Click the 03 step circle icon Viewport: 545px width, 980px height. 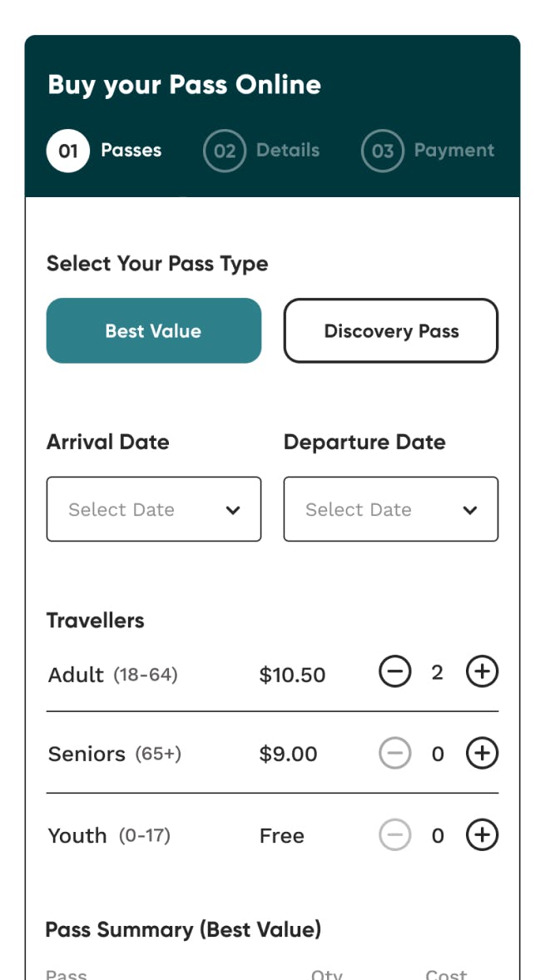(x=383, y=151)
